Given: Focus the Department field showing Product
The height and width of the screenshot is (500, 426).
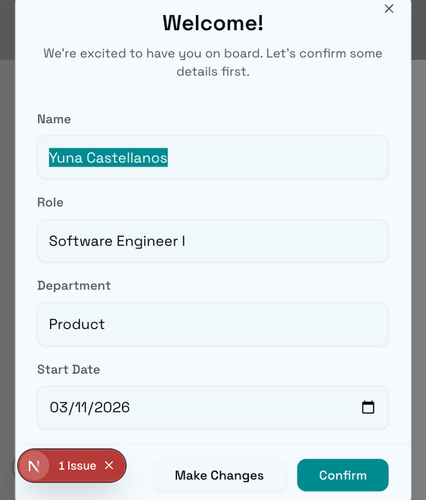Looking at the screenshot, I should point(213,324).
